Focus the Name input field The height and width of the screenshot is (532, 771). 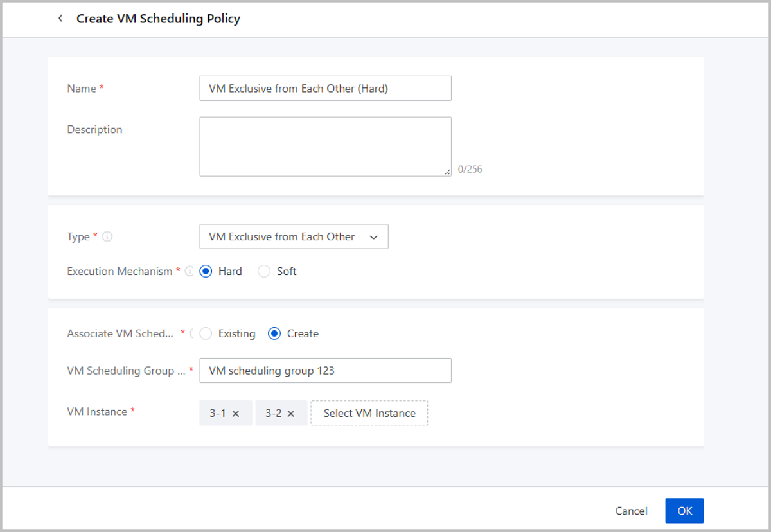325,89
